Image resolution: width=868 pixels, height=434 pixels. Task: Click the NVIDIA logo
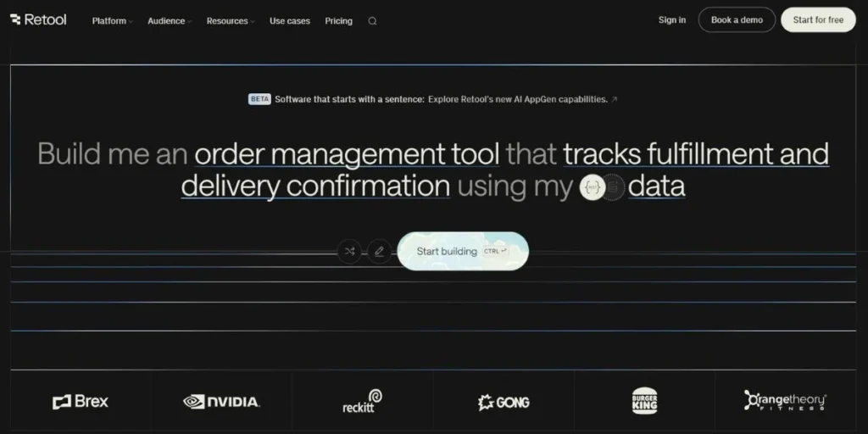(221, 402)
